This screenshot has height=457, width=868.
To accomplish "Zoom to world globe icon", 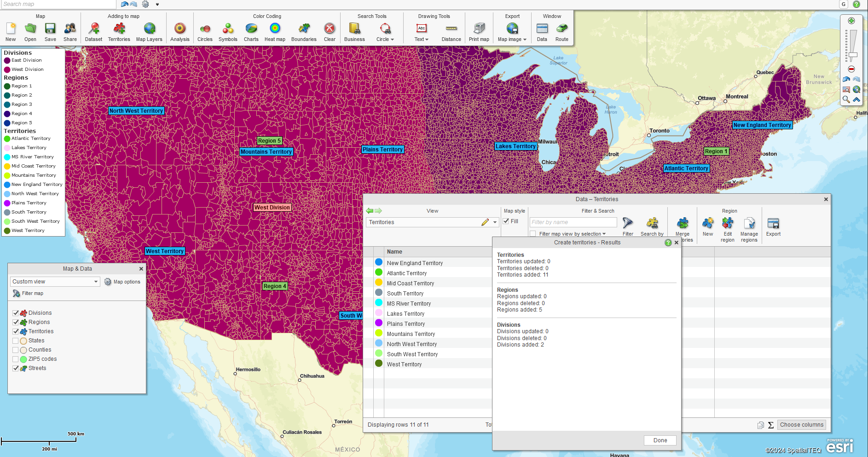I will [856, 89].
